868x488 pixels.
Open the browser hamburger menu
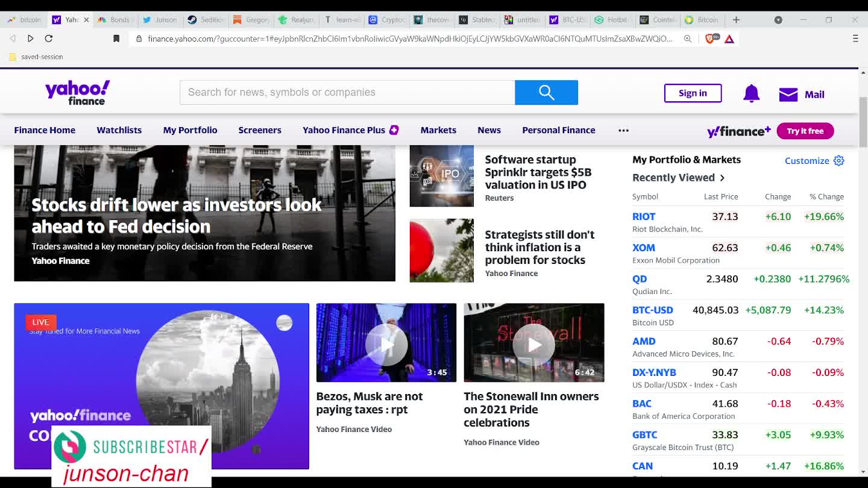tap(855, 38)
